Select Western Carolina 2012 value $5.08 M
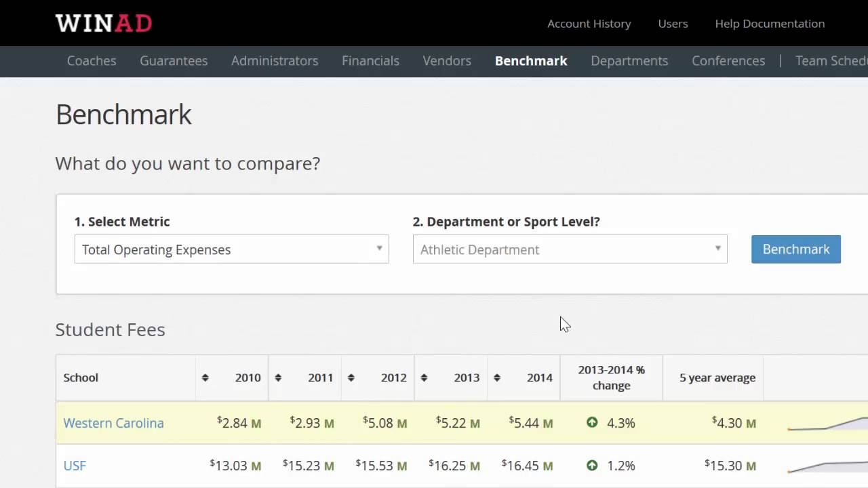The image size is (868, 488). click(x=385, y=423)
